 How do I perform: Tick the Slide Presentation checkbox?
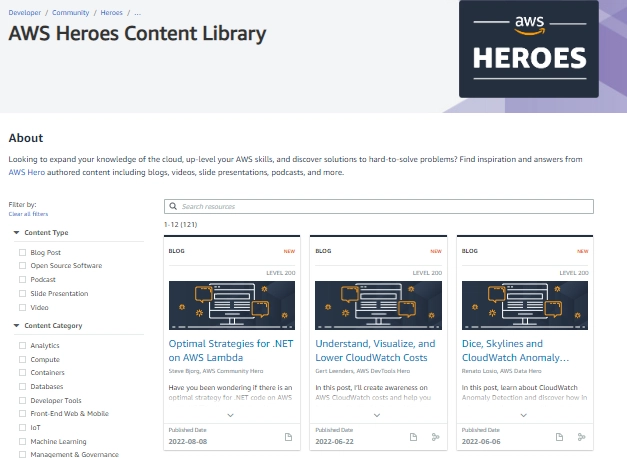[x=22, y=294]
